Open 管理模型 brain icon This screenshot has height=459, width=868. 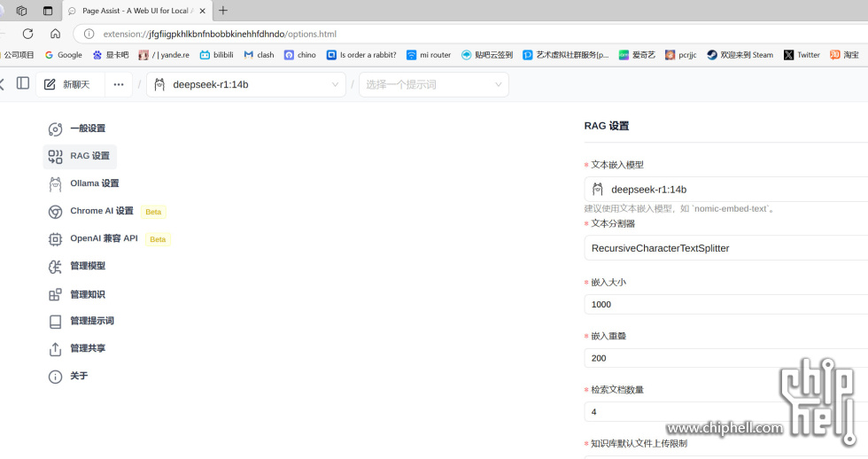(x=55, y=267)
